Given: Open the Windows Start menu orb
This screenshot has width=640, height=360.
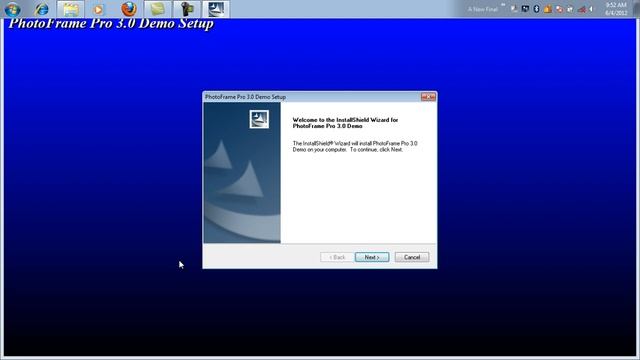Looking at the screenshot, I should tap(13, 9).
